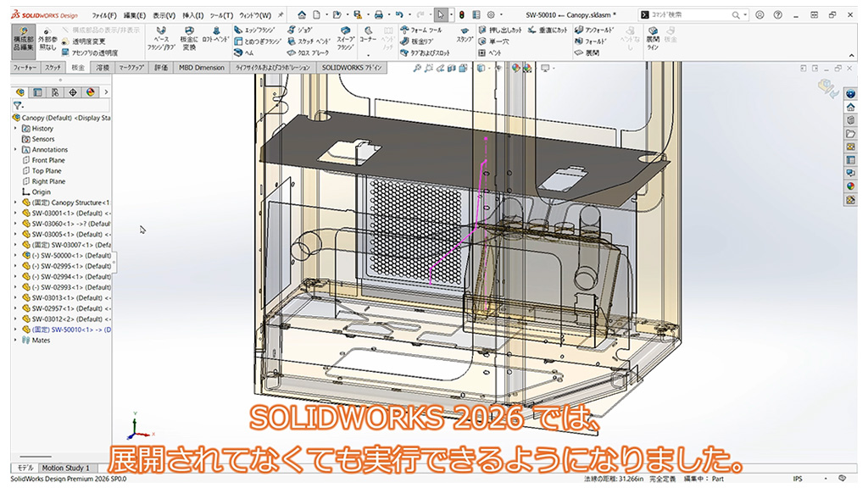
Task: Open the 挿入(I) Insert menu
Action: (194, 15)
